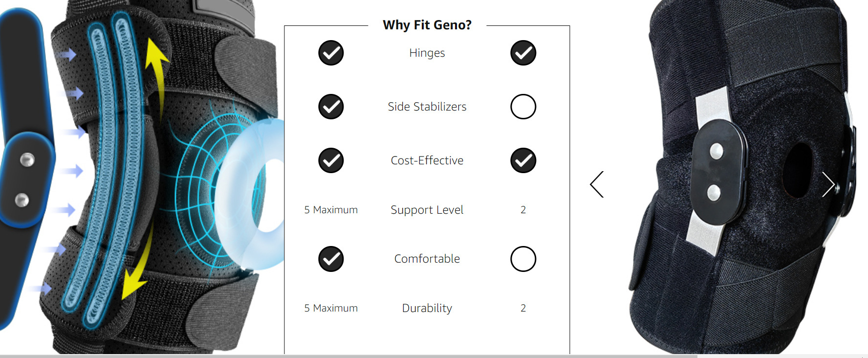
Task: Click the left checkmark beside Cost-Effective
Action: pyautogui.click(x=331, y=160)
